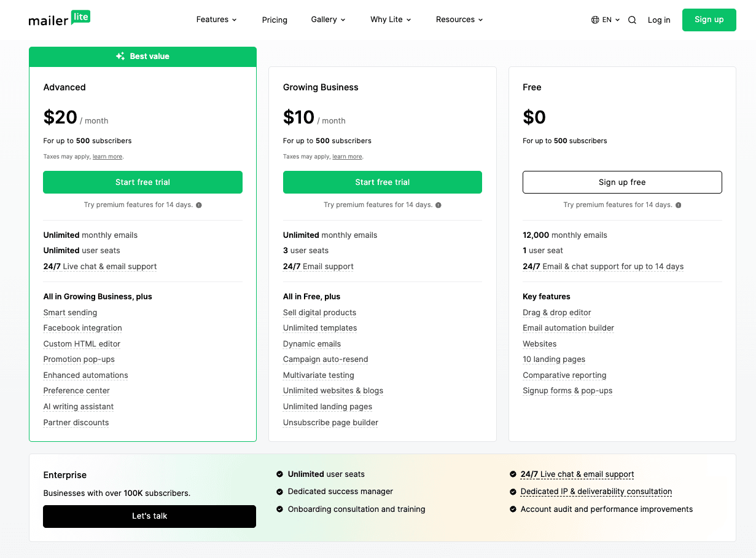Expand the Features dropdown
Image resolution: width=756 pixels, height=558 pixels.
216,19
